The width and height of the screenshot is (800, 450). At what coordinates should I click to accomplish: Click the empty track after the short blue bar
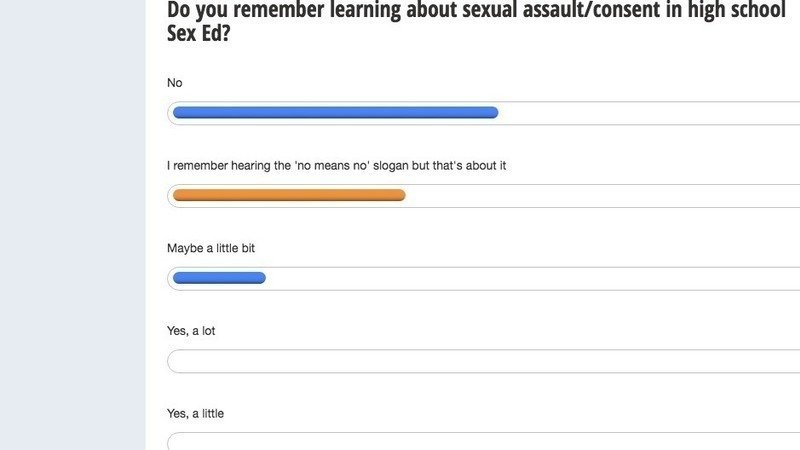[x=530, y=278]
